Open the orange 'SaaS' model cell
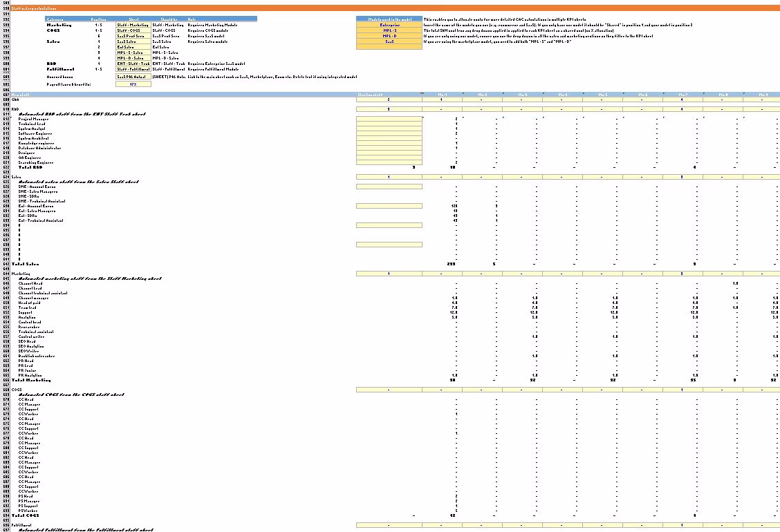The height and width of the screenshot is (532, 780). click(389, 41)
